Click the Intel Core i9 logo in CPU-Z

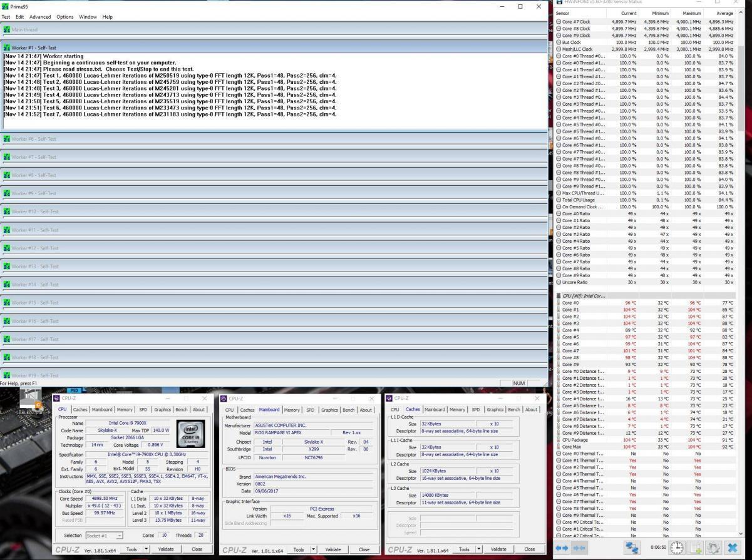pos(192,434)
